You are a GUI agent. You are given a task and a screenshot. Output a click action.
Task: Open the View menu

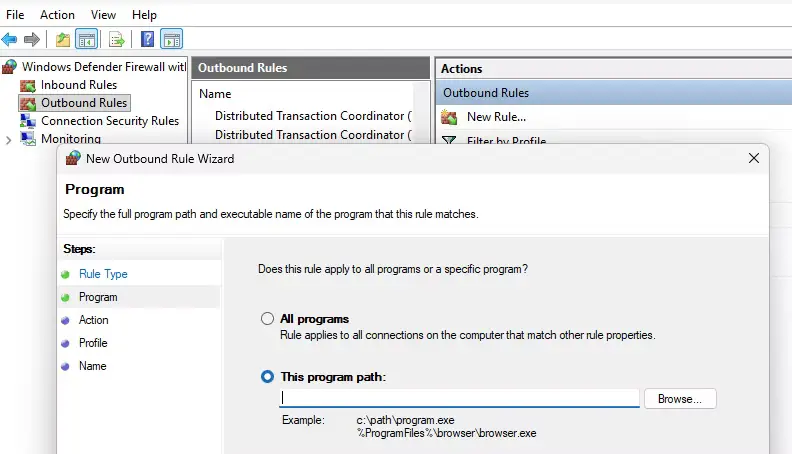[x=103, y=15]
